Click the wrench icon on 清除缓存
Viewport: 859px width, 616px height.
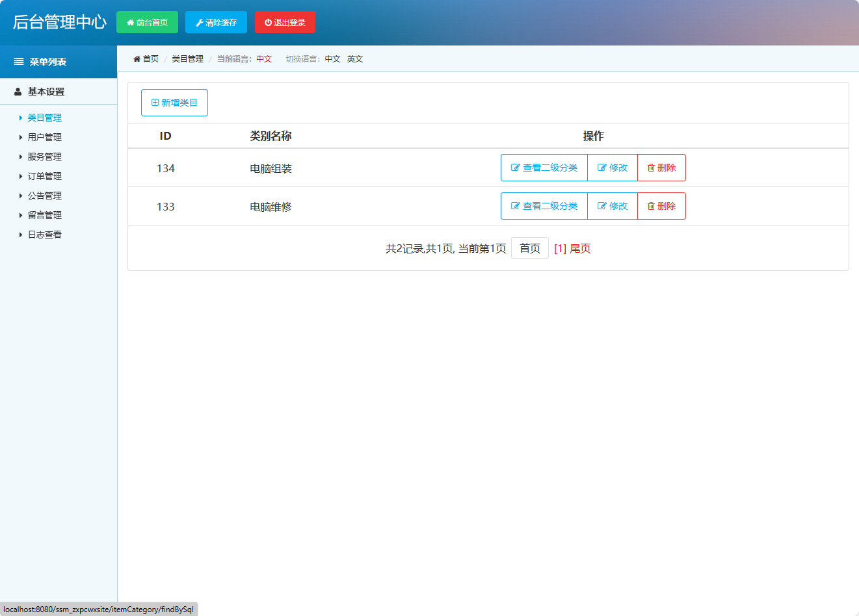pyautogui.click(x=200, y=23)
